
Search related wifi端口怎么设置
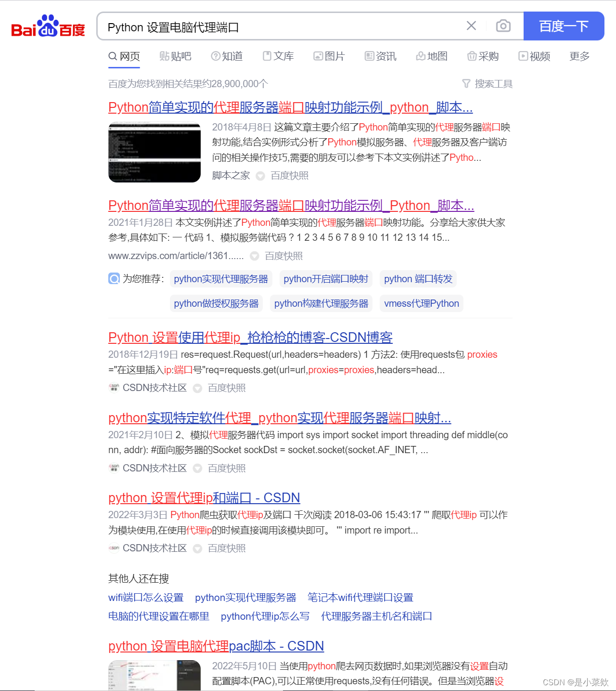click(146, 598)
